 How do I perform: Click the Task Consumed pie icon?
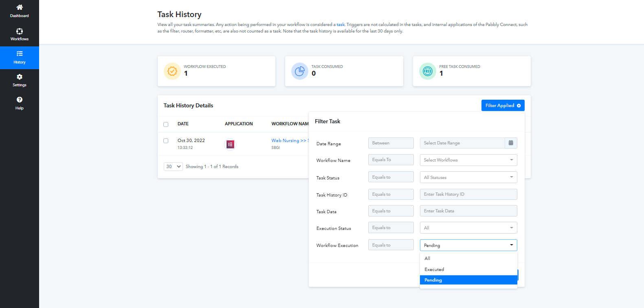click(300, 71)
